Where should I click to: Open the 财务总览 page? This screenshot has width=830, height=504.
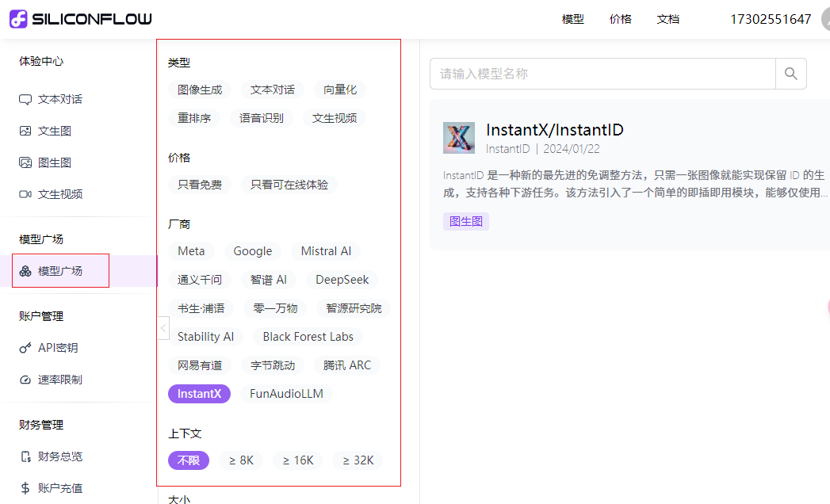(60, 456)
